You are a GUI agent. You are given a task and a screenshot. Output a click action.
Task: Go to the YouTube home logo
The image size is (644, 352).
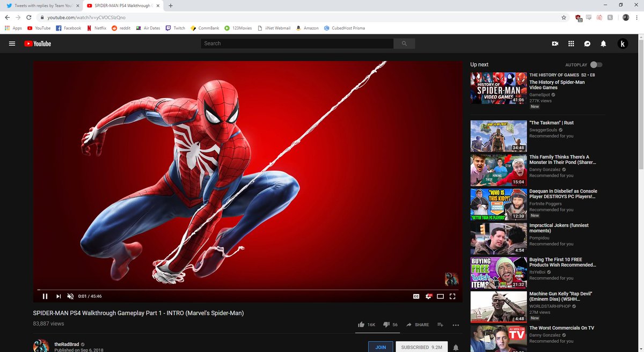click(38, 43)
